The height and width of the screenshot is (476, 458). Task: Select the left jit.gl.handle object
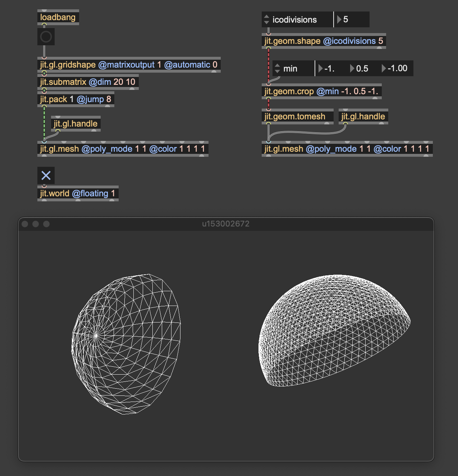[76, 124]
